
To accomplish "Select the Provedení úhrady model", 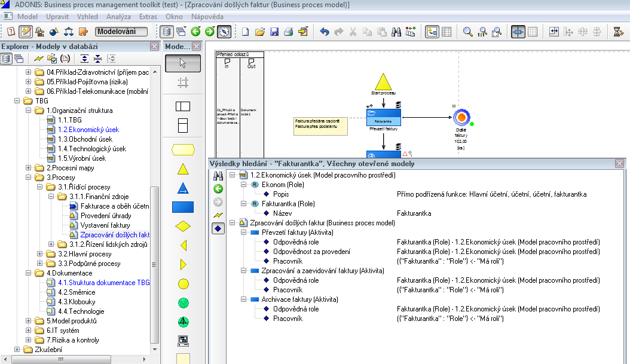I will (106, 216).
